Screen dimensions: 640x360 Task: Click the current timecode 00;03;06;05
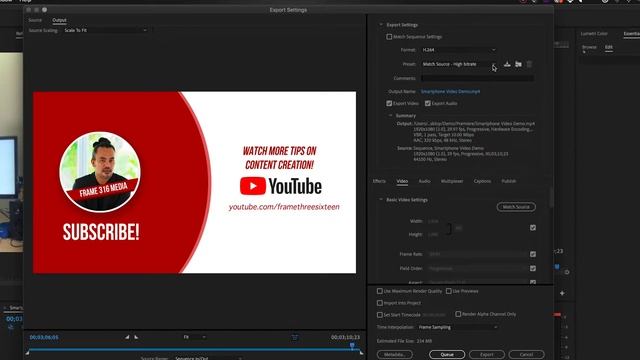click(44, 337)
